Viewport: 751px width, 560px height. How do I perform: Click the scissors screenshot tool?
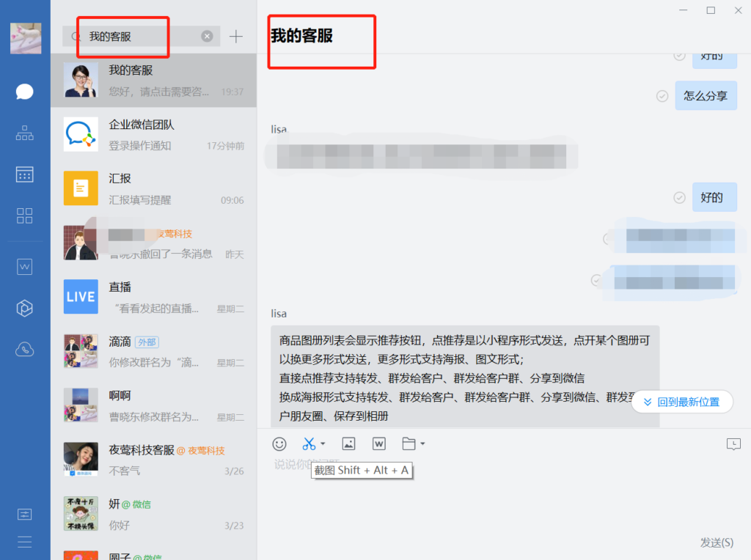[309, 444]
